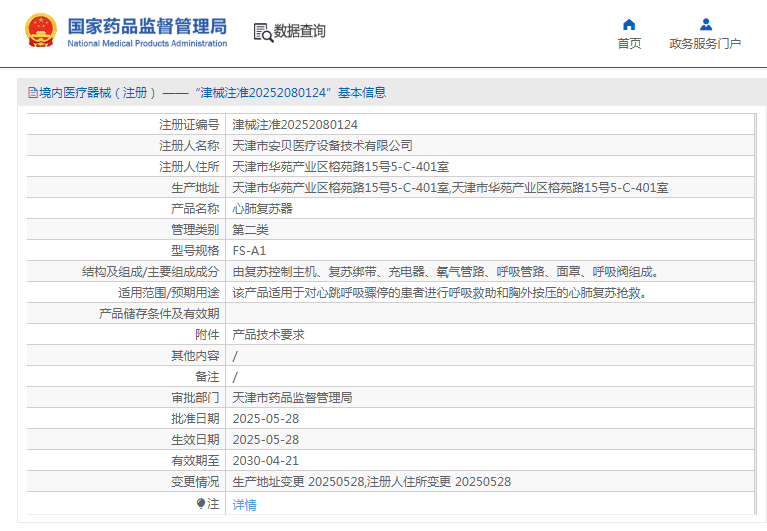The width and height of the screenshot is (767, 531).
Task: Select product name 心肺复苏器
Action: 262,209
